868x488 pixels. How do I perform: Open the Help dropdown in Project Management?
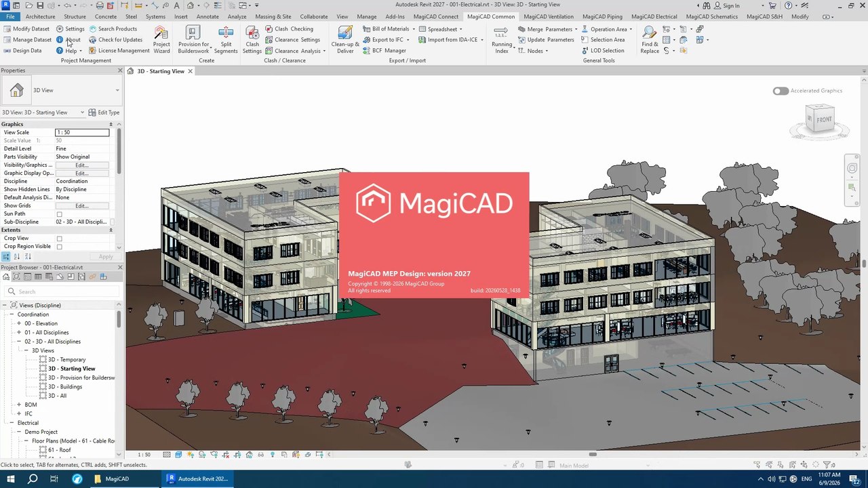[x=69, y=51]
